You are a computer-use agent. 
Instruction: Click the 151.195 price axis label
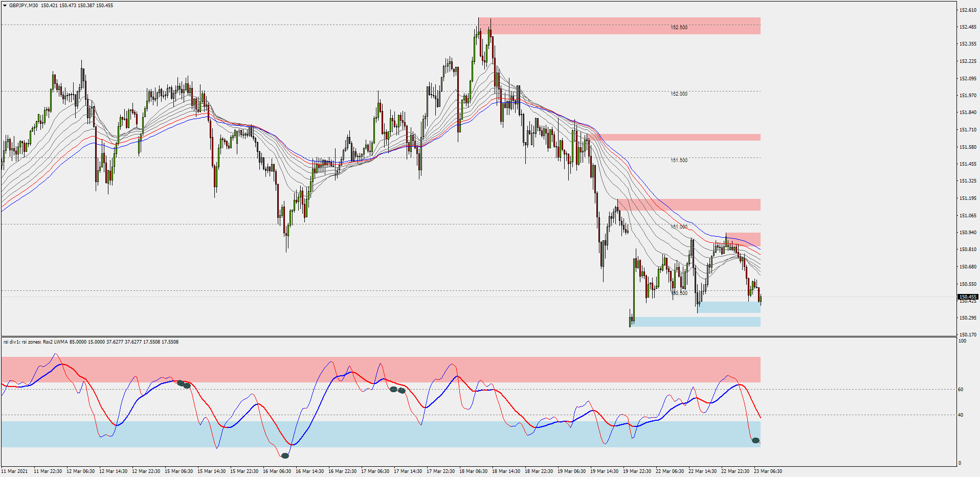(x=968, y=198)
